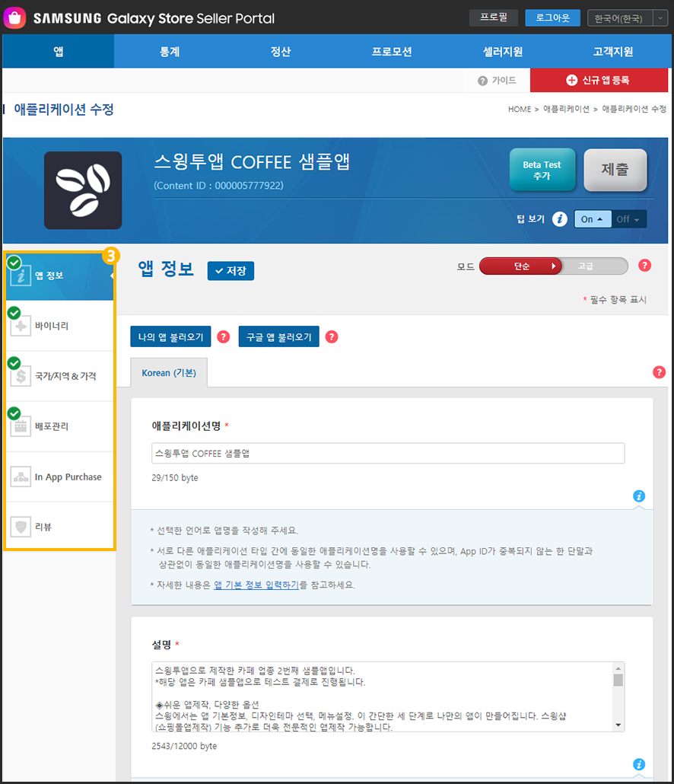Turn tips On with the On toggle

(x=593, y=219)
